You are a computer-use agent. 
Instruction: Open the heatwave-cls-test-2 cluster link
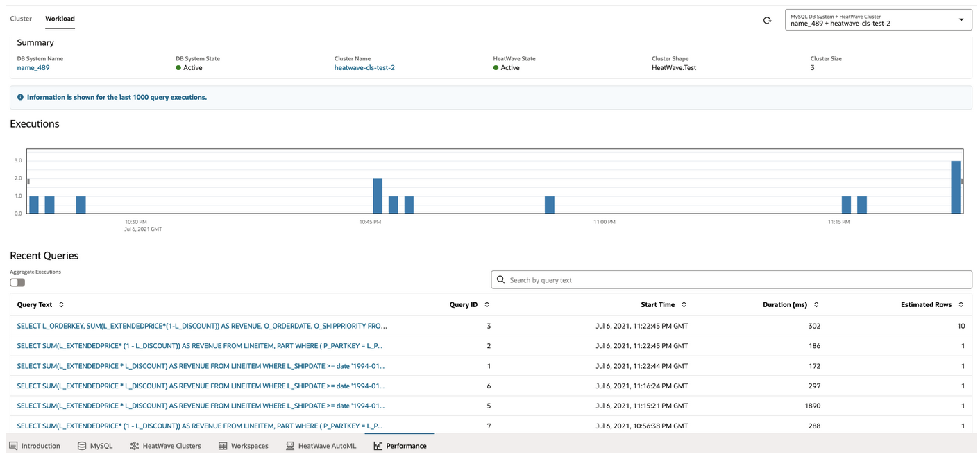[364, 68]
